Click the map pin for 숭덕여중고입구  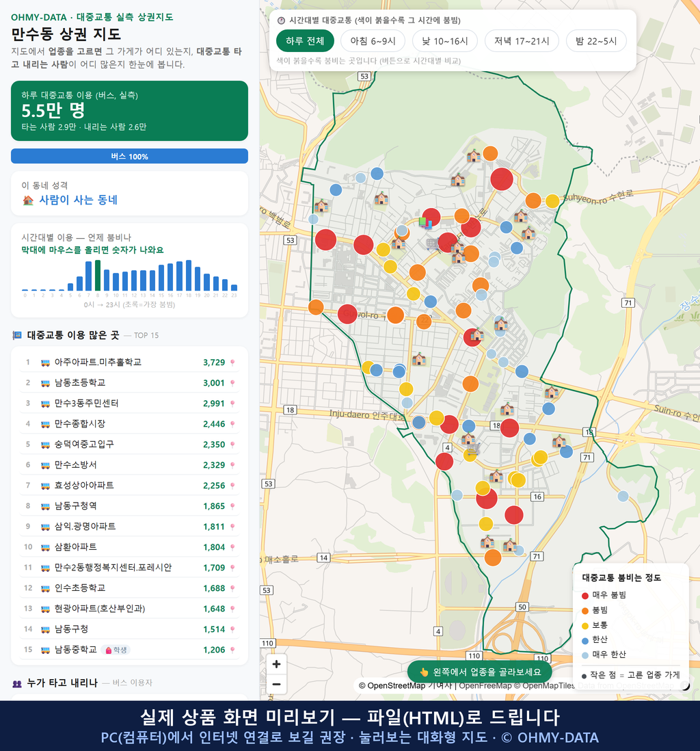[232, 445]
